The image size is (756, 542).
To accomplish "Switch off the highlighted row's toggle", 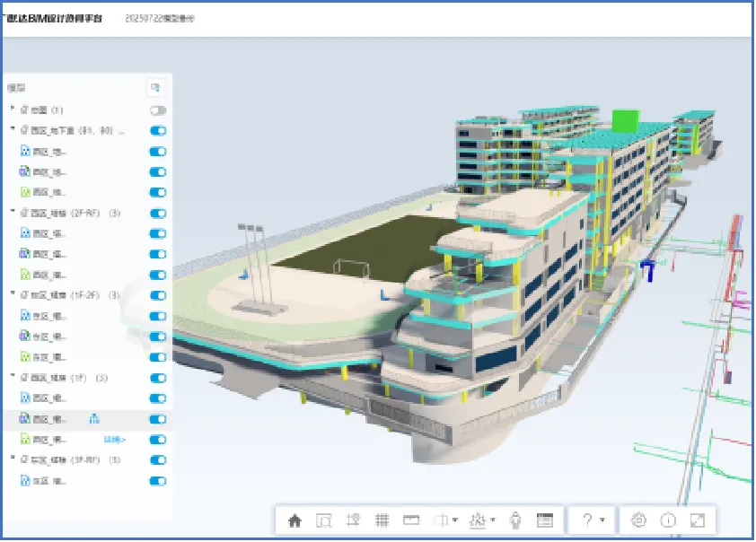I will pos(158,419).
